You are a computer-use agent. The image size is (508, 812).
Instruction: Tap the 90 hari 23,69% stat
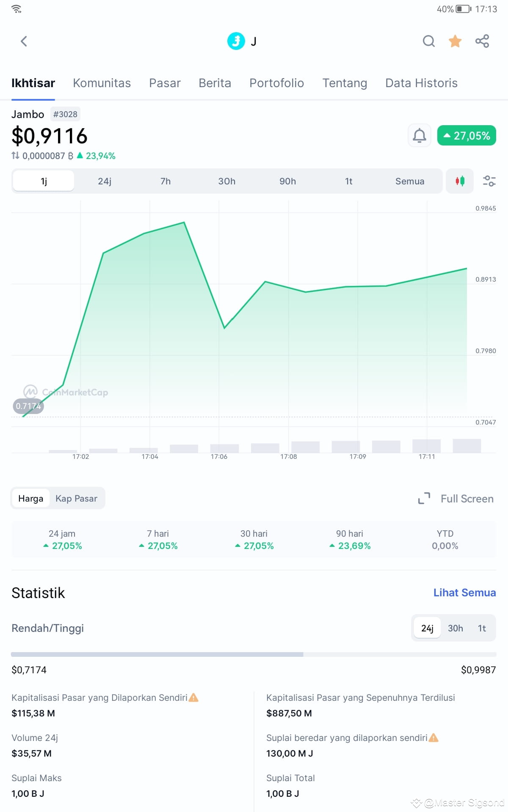(350, 540)
